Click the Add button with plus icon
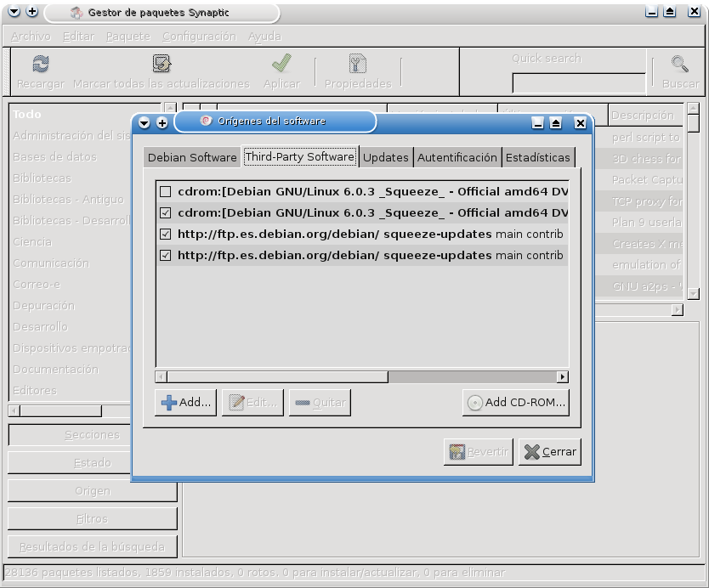This screenshot has height=588, width=709. tap(184, 402)
